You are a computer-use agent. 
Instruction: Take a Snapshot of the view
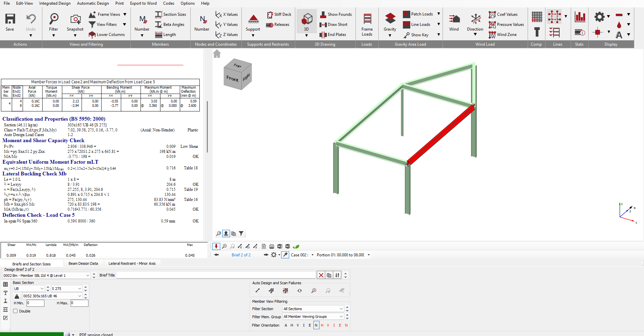(x=75, y=23)
